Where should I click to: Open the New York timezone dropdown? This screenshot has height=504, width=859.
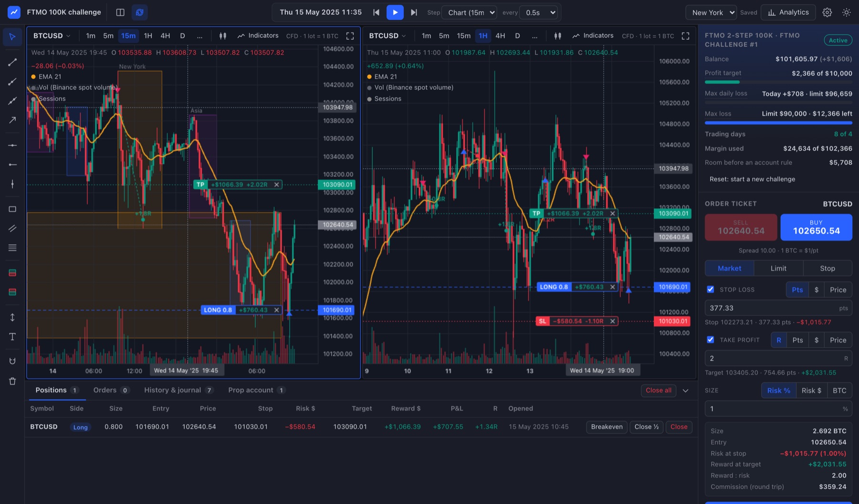pos(711,12)
